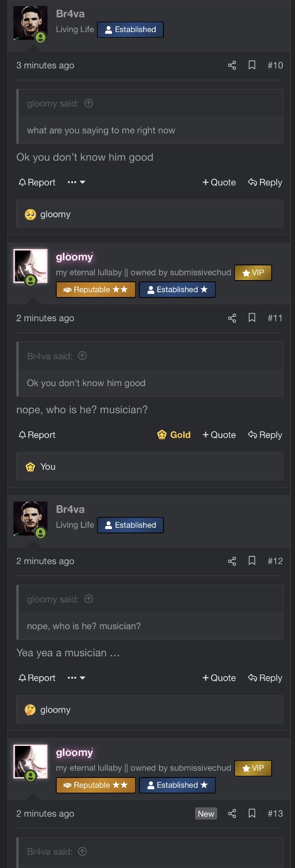The image size is (295, 868).
Task: Open gloomy's profile from post #11 username
Action: [74, 257]
